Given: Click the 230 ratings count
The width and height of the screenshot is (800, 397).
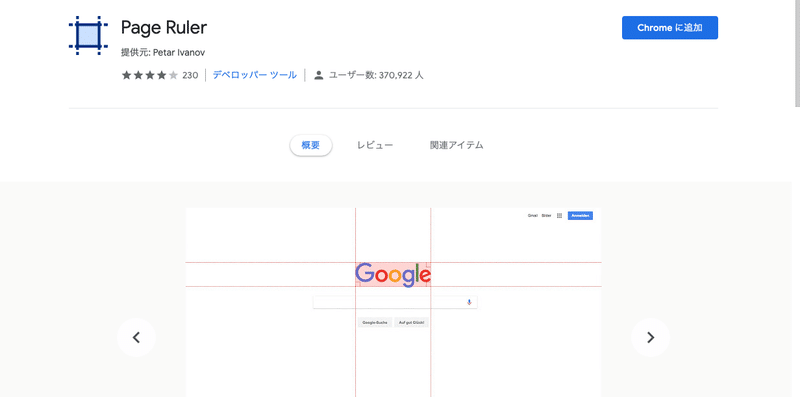Looking at the screenshot, I should pos(190,76).
